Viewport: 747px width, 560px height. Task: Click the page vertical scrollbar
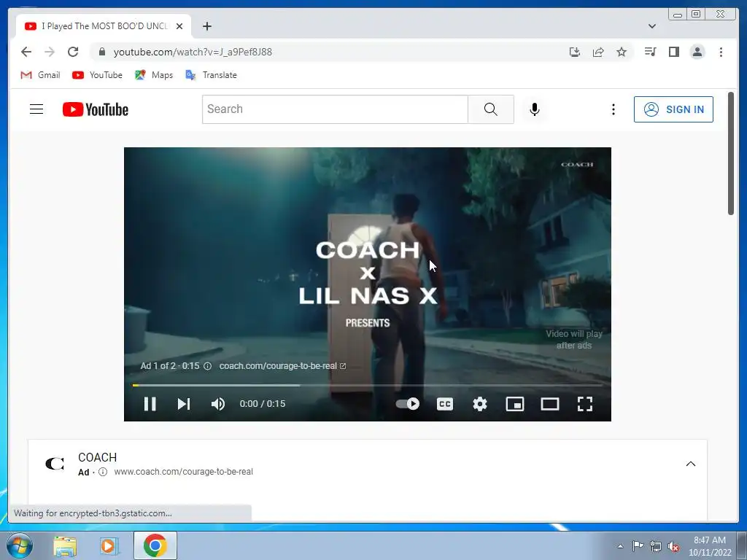point(731,153)
